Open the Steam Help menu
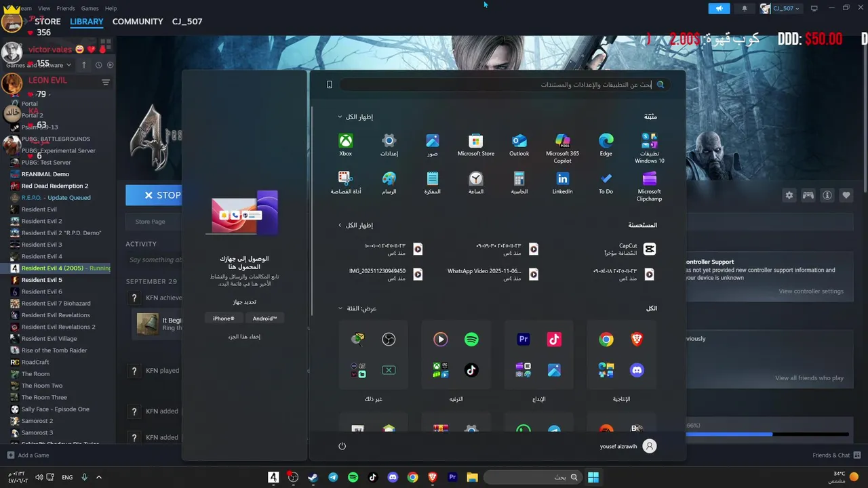Screen dimensions: 868x488 pyautogui.click(x=111, y=8)
